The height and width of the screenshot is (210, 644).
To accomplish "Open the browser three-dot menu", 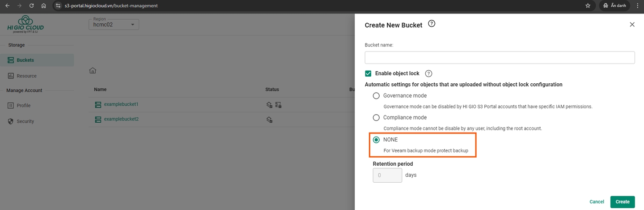I will [637, 6].
